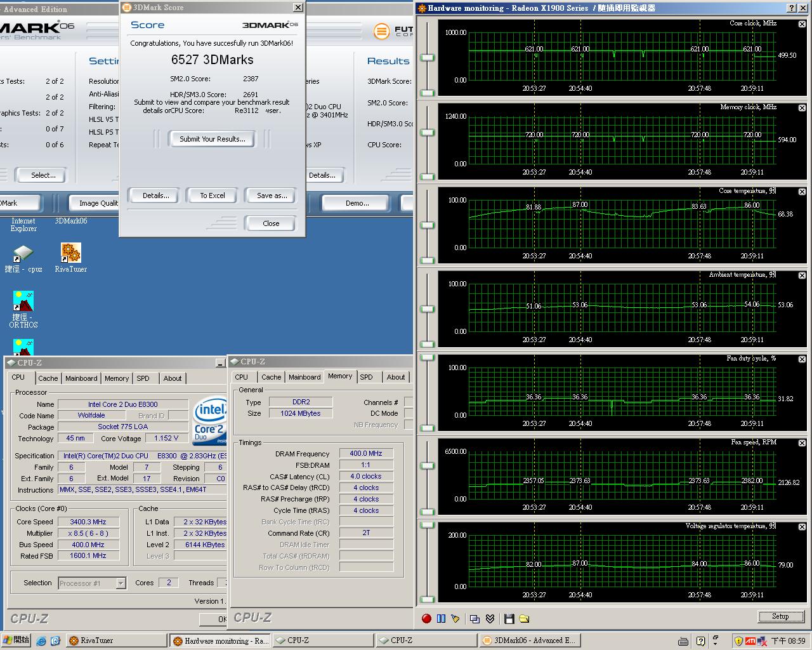812x650 pixels.
Task: Close the Core clock graph with its X
Action: (802, 24)
